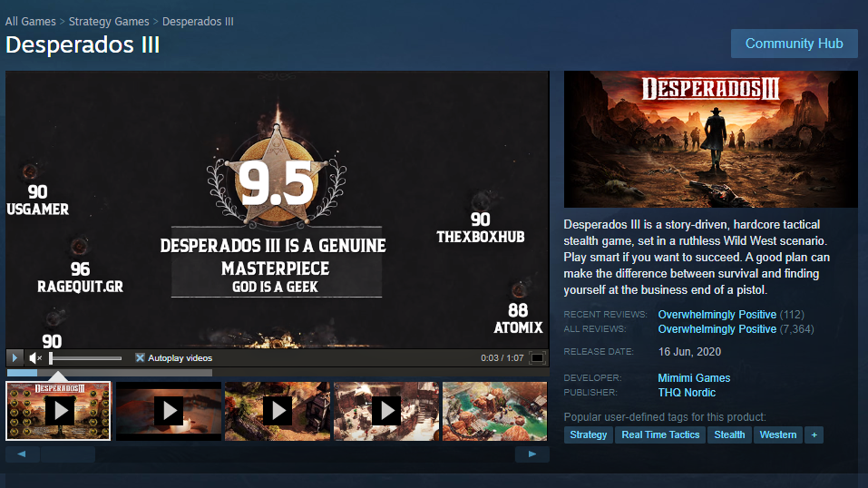Go to All Games breadcrumb

31,22
